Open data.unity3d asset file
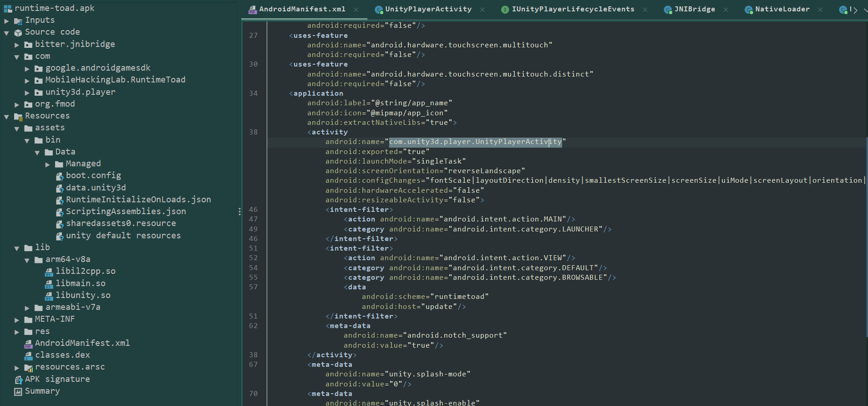Screen dimensions: 868x406 [96, 188]
